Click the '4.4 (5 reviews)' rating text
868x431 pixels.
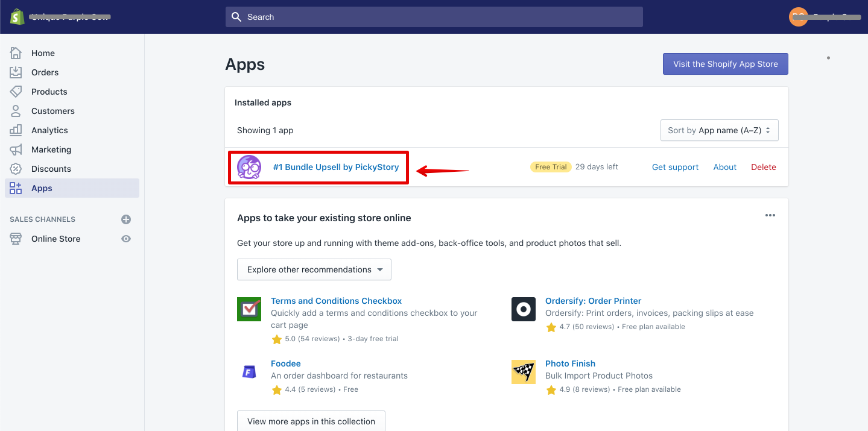310,389
